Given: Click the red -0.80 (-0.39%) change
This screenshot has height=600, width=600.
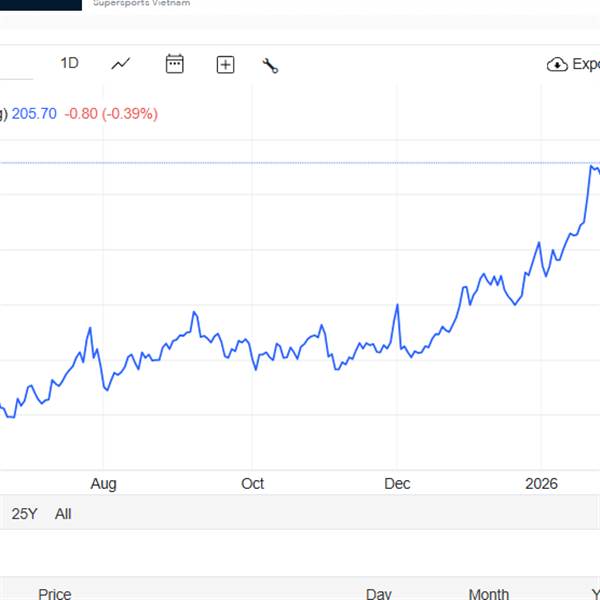Looking at the screenshot, I should (111, 114).
